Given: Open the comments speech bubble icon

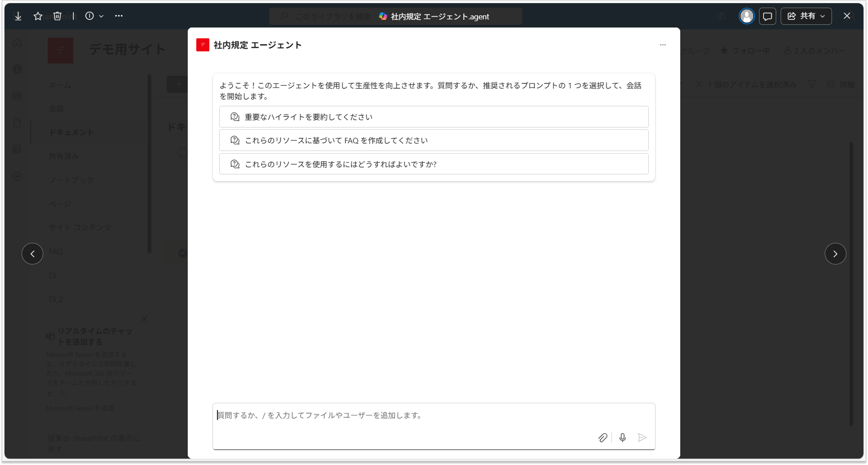Looking at the screenshot, I should click(x=768, y=16).
